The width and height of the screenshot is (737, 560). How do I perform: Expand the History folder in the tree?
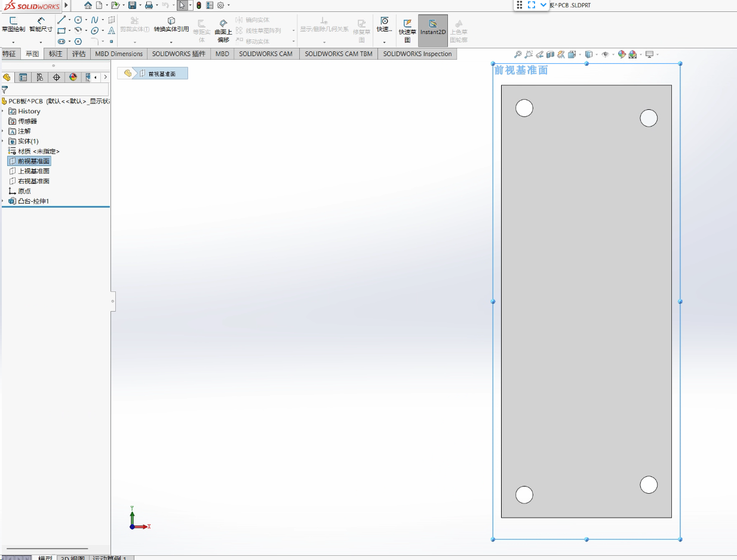pos(3,111)
